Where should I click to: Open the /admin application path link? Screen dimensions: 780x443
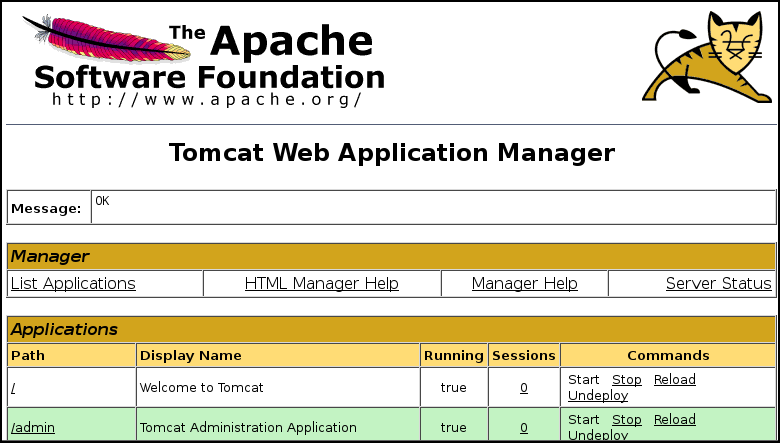click(33, 428)
